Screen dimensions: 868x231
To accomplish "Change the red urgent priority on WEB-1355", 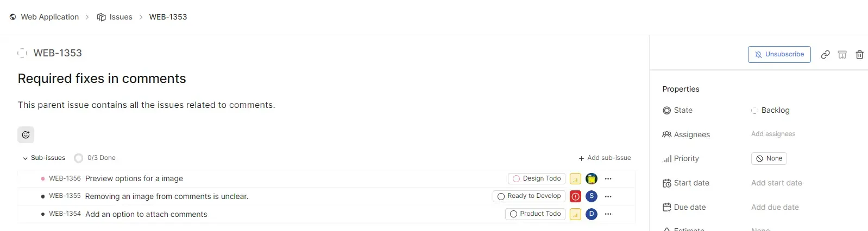I will [575, 196].
